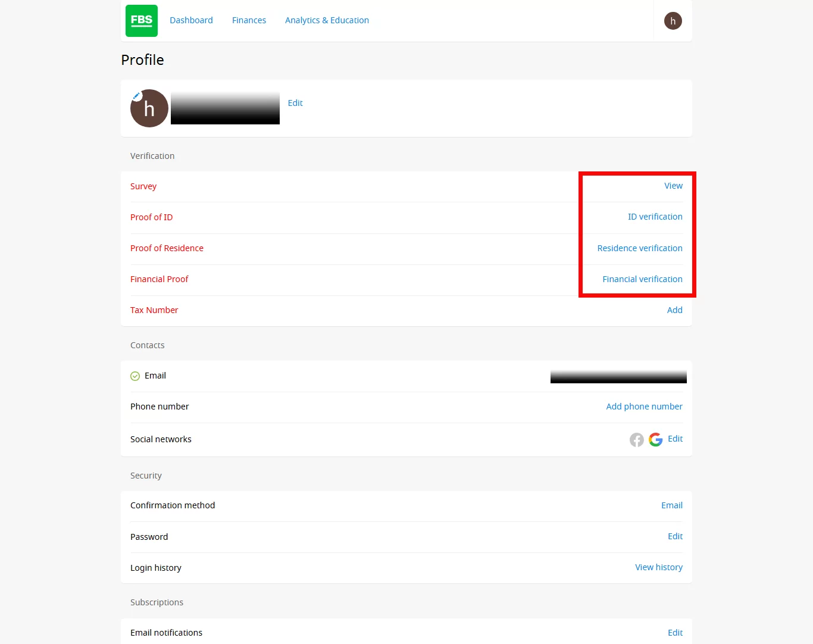Click Add phone number link
Image resolution: width=813 pixels, height=644 pixels.
point(645,407)
